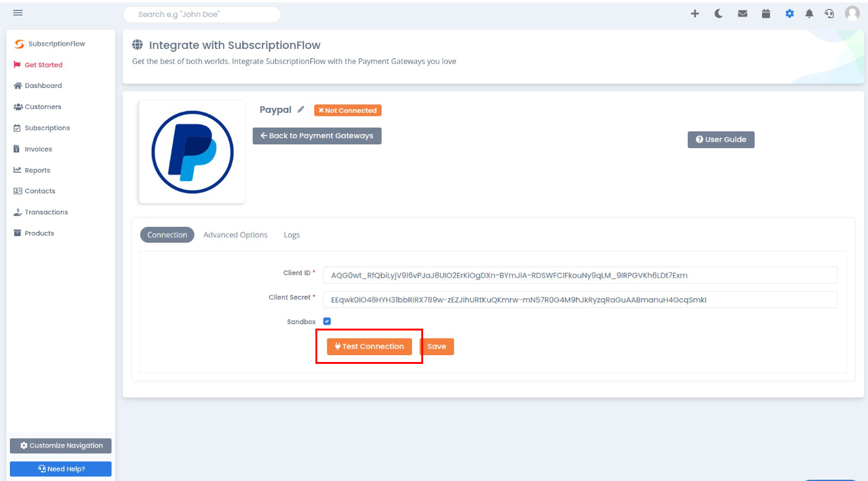The width and height of the screenshot is (868, 481).
Task: Open the calendar icon in top bar
Action: coord(766,14)
